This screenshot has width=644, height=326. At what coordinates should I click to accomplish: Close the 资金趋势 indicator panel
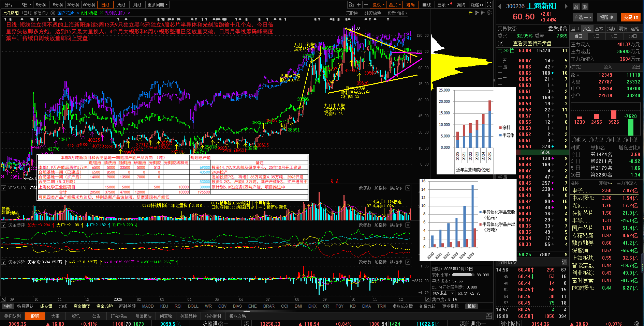pos(408,262)
